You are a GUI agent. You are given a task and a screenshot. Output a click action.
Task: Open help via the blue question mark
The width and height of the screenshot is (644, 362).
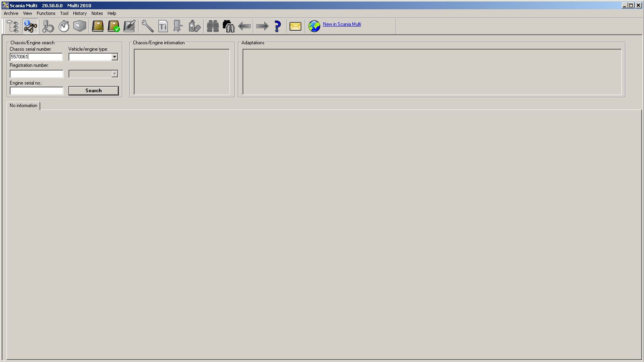(277, 26)
